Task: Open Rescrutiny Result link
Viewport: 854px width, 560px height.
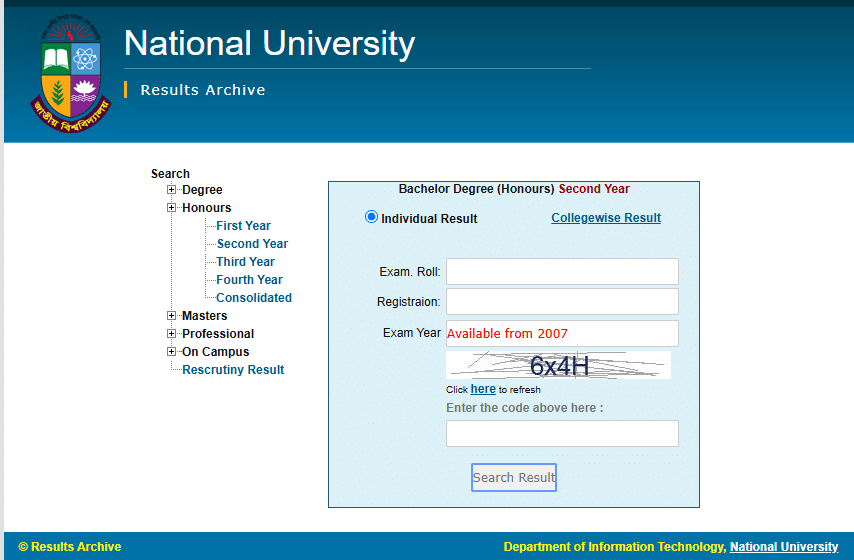Action: point(233,369)
